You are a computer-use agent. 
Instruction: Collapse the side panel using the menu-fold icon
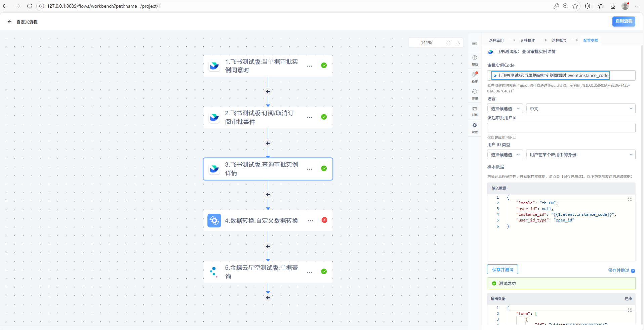475,44
